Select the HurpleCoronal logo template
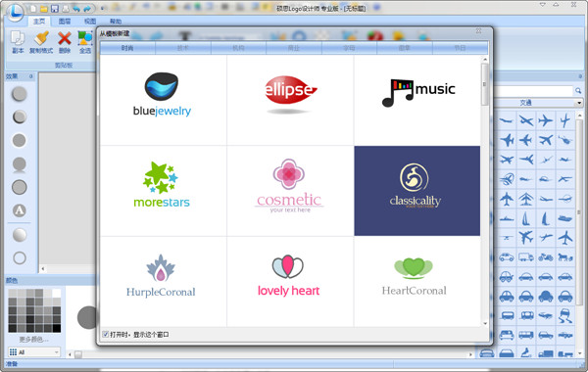The image size is (588, 372). 163,281
